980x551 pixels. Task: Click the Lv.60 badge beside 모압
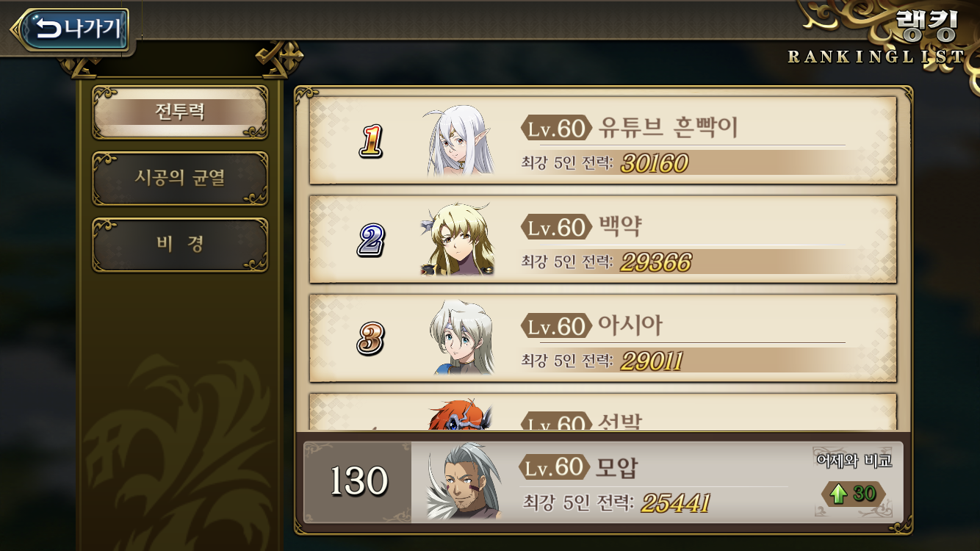tap(555, 467)
